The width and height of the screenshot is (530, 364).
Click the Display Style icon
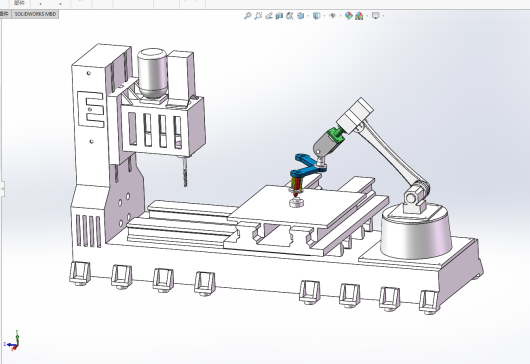click(x=316, y=16)
